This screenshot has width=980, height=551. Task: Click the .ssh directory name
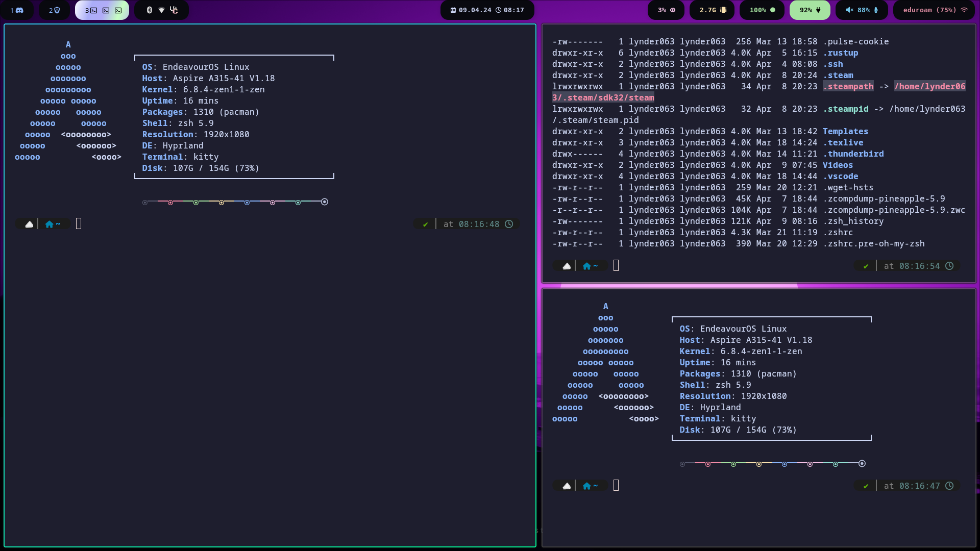[833, 64]
